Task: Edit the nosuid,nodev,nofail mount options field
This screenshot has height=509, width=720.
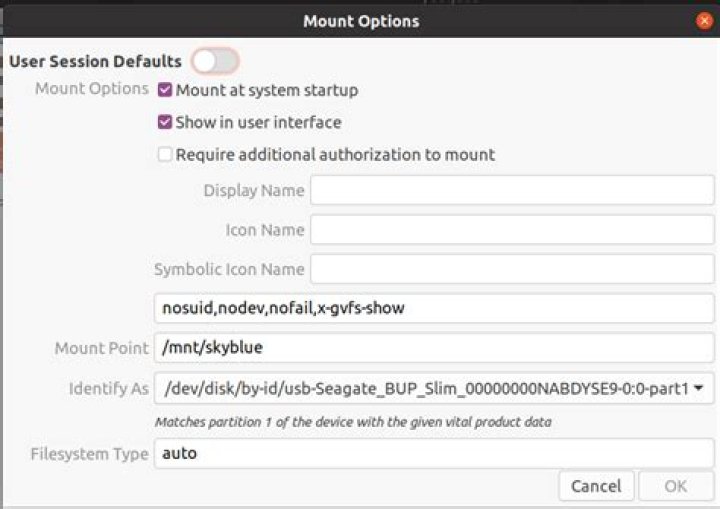Action: 434,308
